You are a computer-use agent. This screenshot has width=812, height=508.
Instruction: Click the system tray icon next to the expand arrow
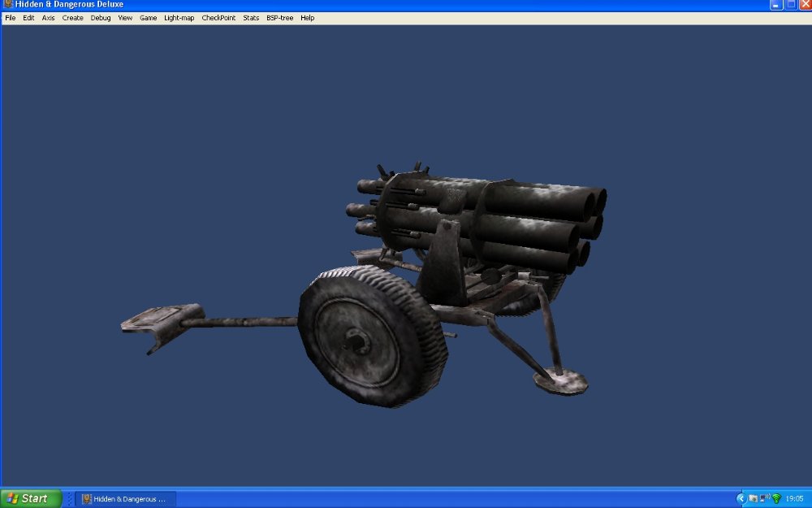(x=753, y=499)
